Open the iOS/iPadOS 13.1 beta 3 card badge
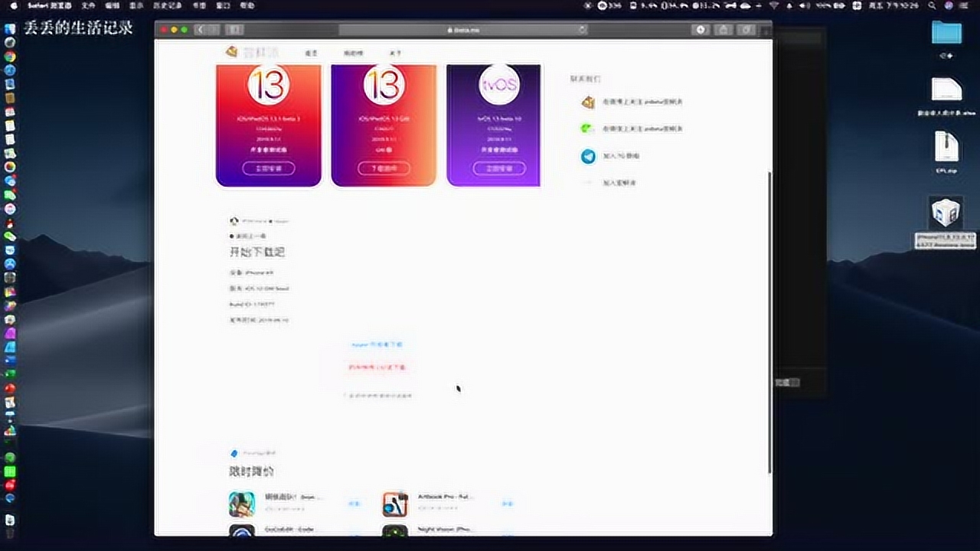Image resolution: width=980 pixels, height=551 pixels. [268, 85]
